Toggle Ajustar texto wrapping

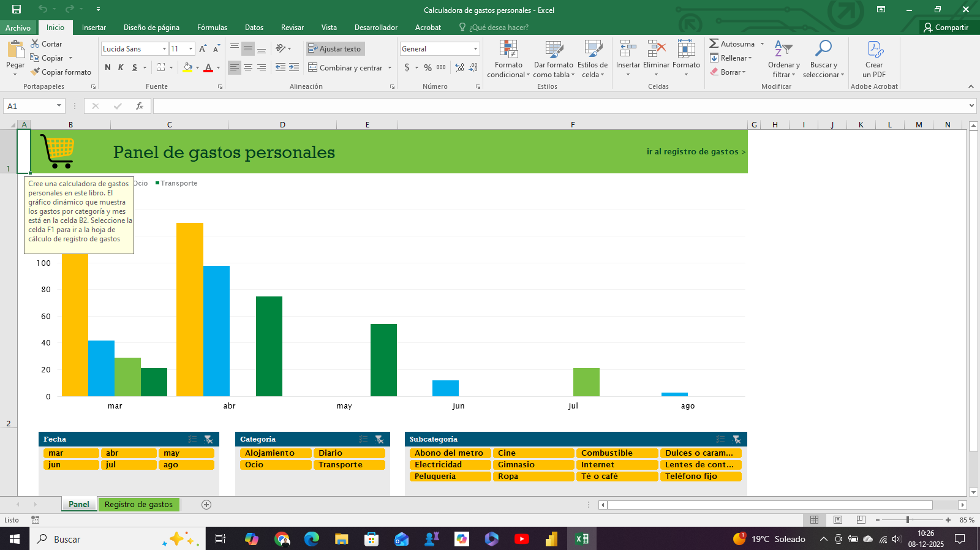(335, 49)
